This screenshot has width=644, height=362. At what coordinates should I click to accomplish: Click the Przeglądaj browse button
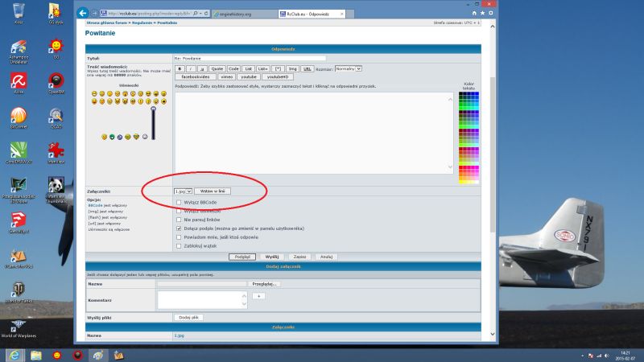264,284
